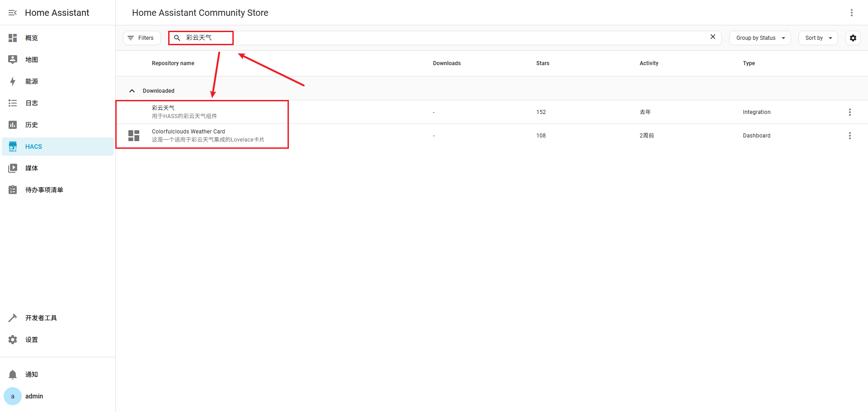The image size is (868, 412).
Task: Open the top-right overflow menu
Action: point(851,13)
